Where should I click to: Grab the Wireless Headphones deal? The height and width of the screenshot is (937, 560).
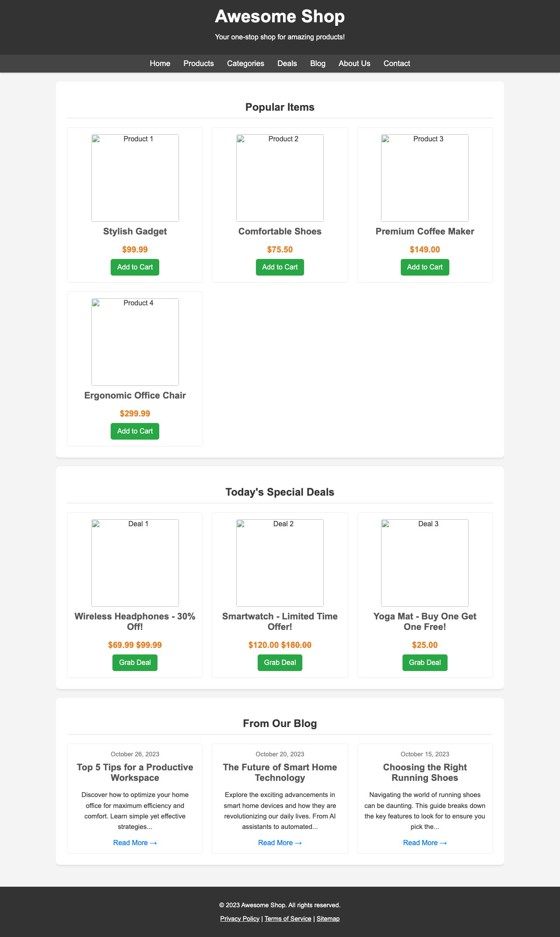[134, 662]
